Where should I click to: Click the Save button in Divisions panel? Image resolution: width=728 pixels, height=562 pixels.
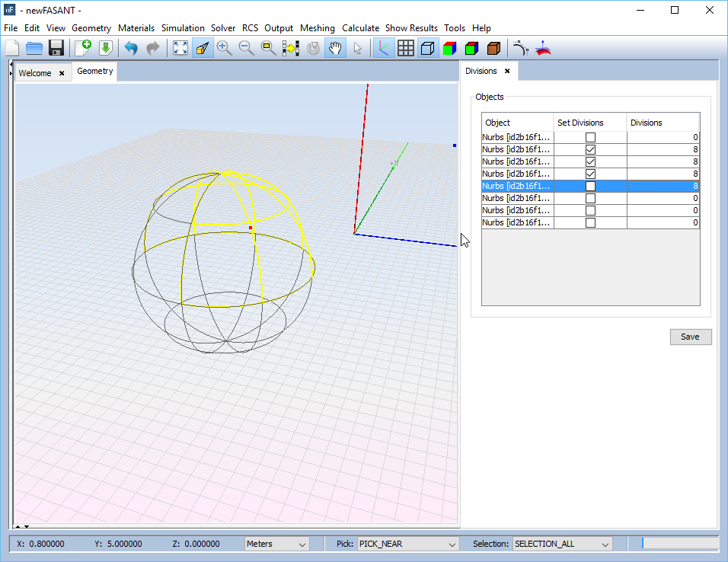tap(690, 337)
